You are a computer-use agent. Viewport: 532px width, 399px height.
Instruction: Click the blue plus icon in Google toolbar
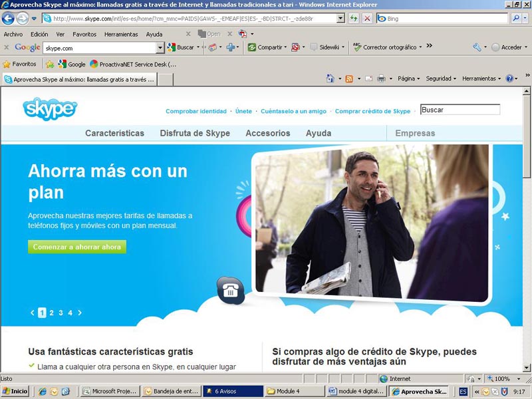click(230, 47)
